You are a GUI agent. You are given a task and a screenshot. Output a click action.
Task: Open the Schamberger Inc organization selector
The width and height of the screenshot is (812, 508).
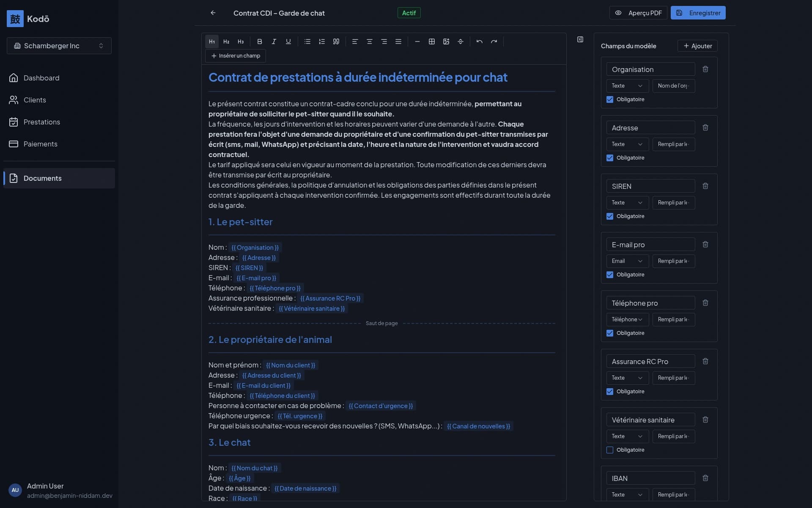(x=59, y=46)
